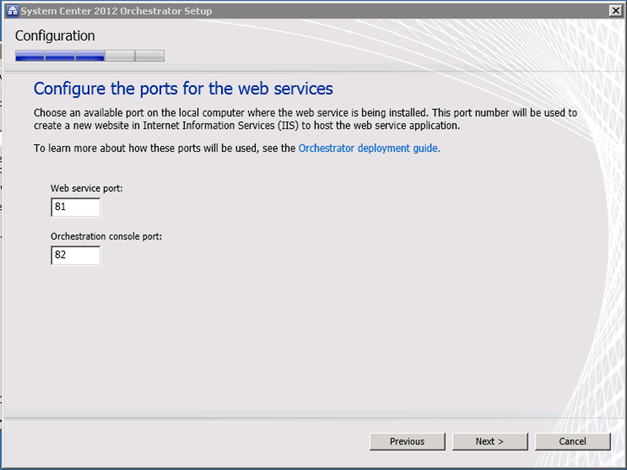Click the second filled progress segment

click(60, 56)
